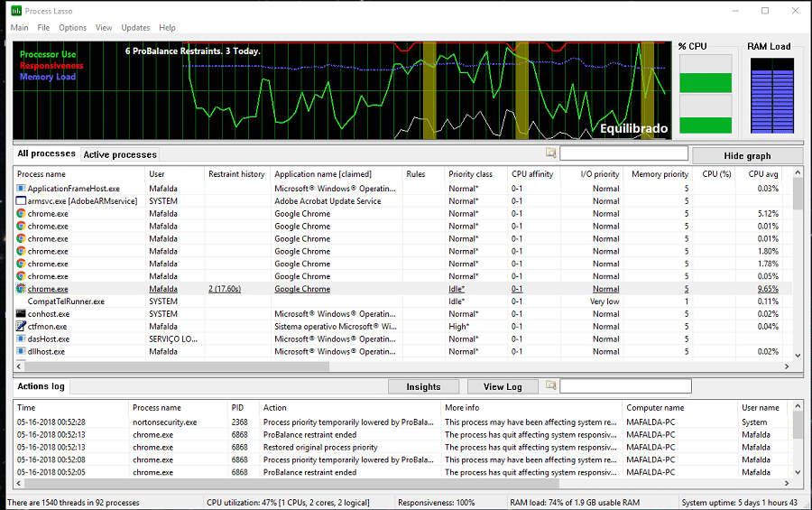Click the dasHost.exe process icon
The width and height of the screenshot is (812, 510).
click(21, 338)
